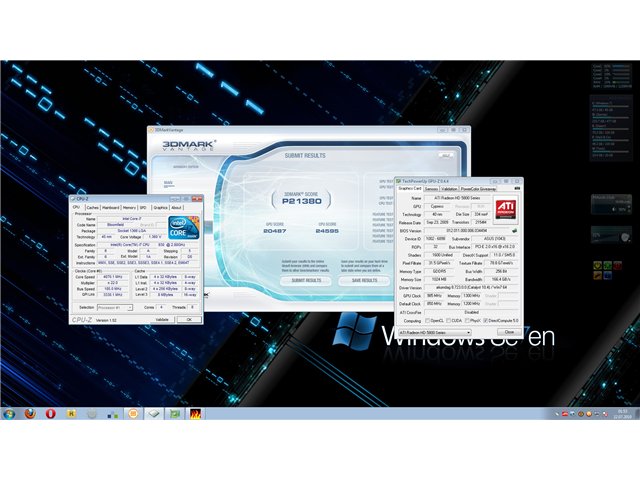
Task: Click the volume gadget slider knob
Action: (625, 237)
